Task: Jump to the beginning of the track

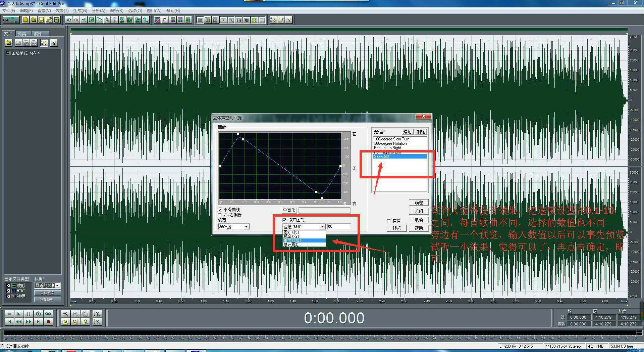Action: click(9, 322)
